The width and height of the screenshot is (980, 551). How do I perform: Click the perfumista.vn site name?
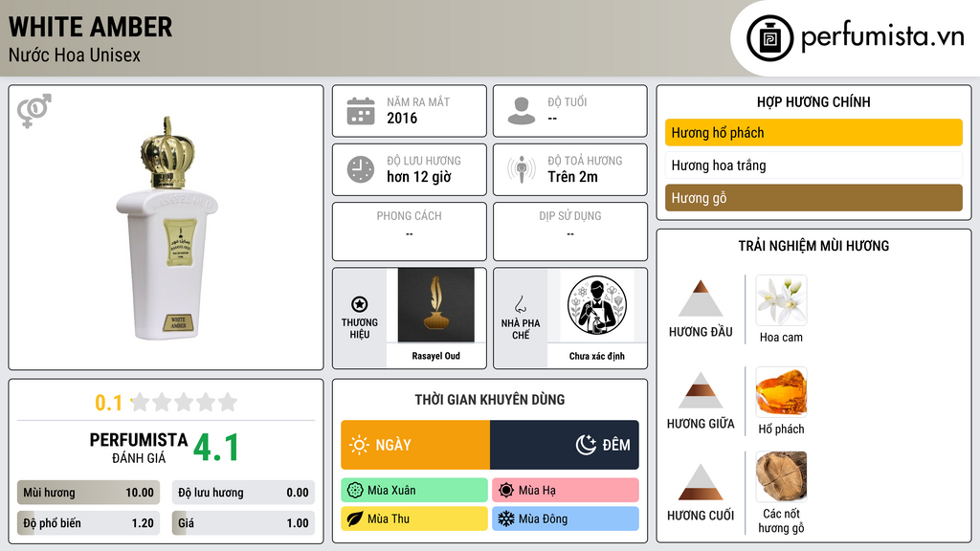pos(883,36)
